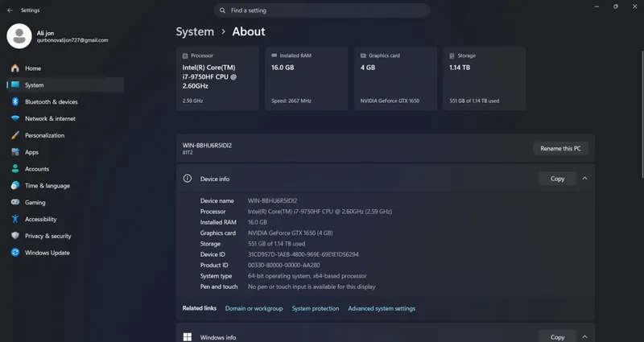Screen dimensions: 644x342
Task: Click the Privacy shield icon
Action: point(15,236)
